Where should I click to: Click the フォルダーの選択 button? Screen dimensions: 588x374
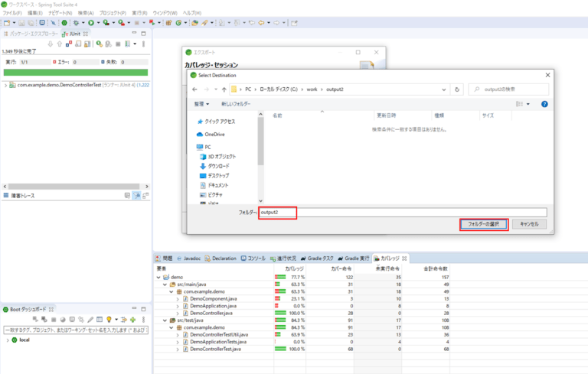483,224
